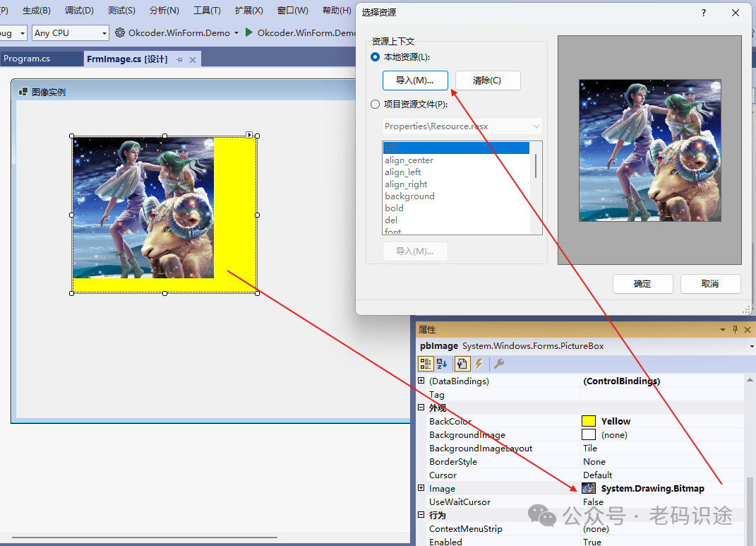Open the 生成(B) menu

pyautogui.click(x=37, y=10)
